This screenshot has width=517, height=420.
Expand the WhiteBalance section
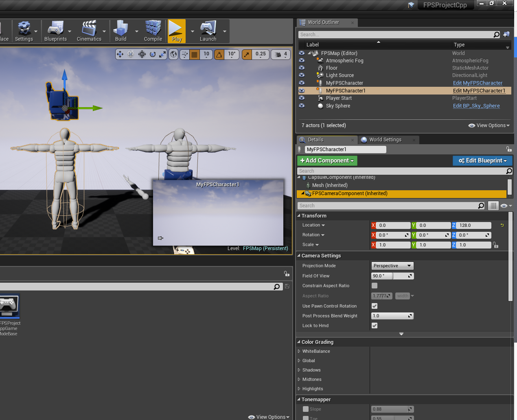(299, 351)
